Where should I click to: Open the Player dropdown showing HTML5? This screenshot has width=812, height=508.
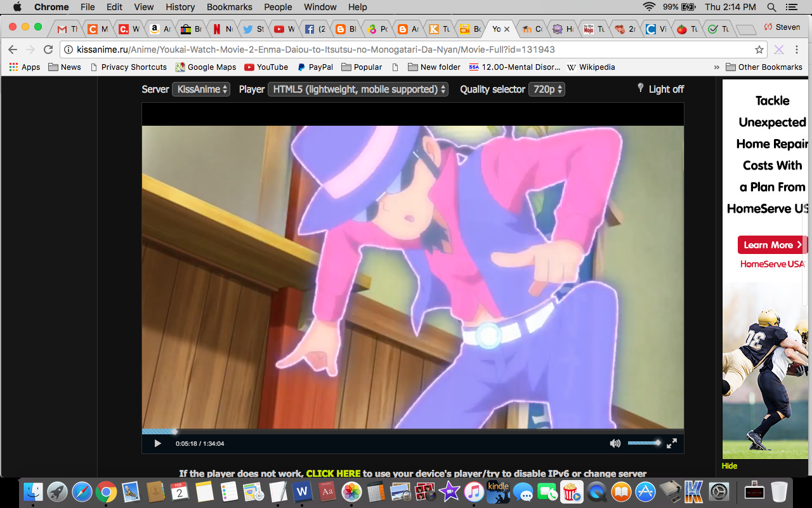coord(358,90)
